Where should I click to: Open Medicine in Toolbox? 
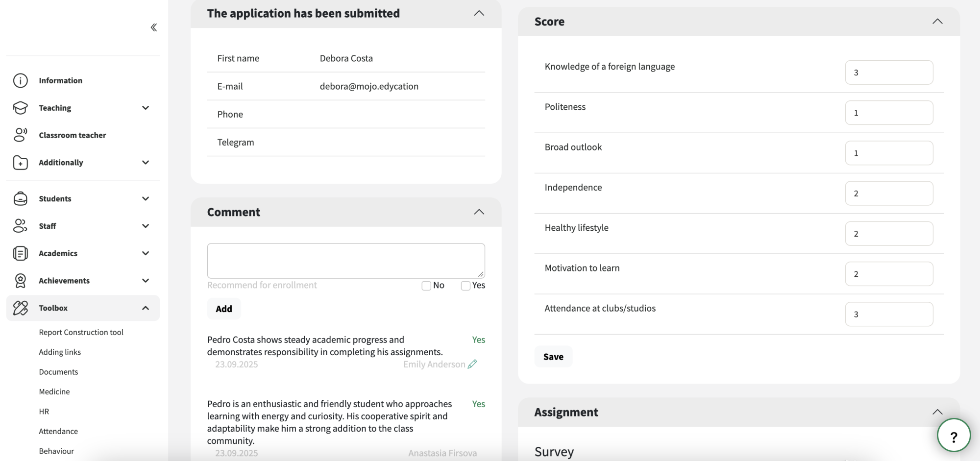[x=54, y=392]
